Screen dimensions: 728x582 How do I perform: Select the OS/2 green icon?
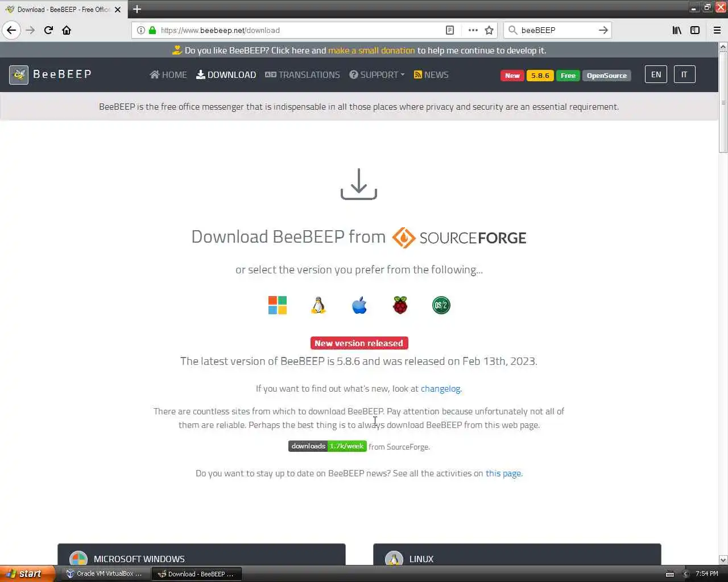(441, 305)
